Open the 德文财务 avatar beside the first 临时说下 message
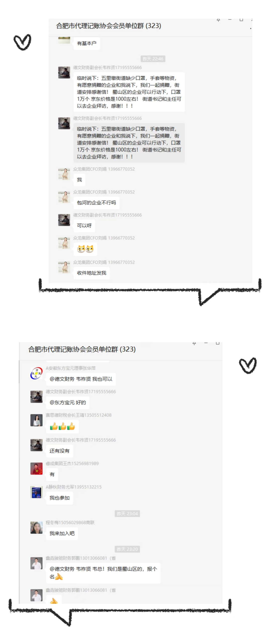The width and height of the screenshot is (271, 644). [x=64, y=73]
